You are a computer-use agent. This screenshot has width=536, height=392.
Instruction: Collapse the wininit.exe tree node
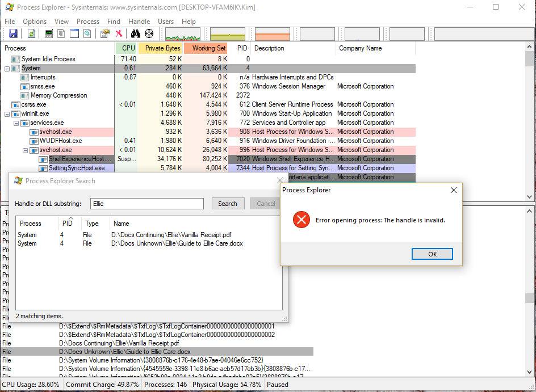click(7, 113)
